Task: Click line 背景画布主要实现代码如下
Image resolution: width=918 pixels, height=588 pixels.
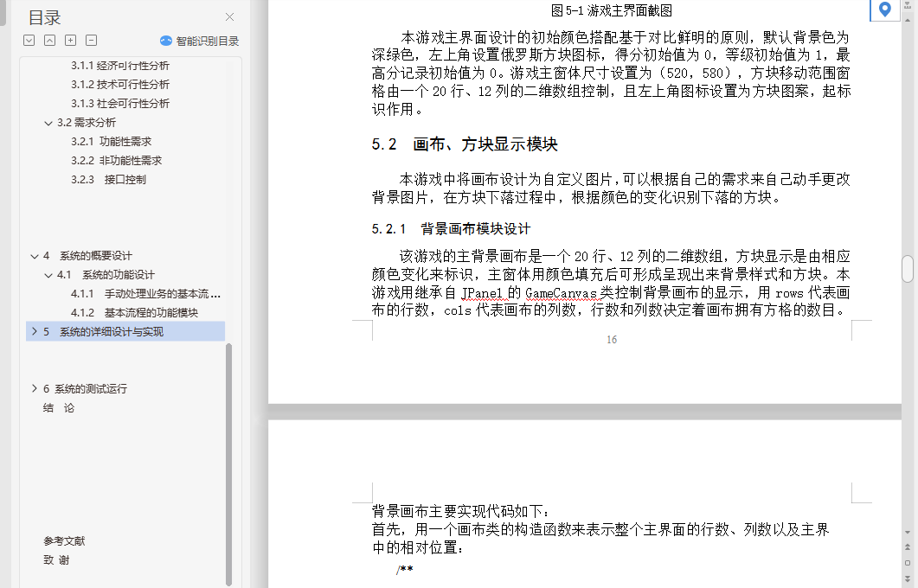Action: point(460,511)
